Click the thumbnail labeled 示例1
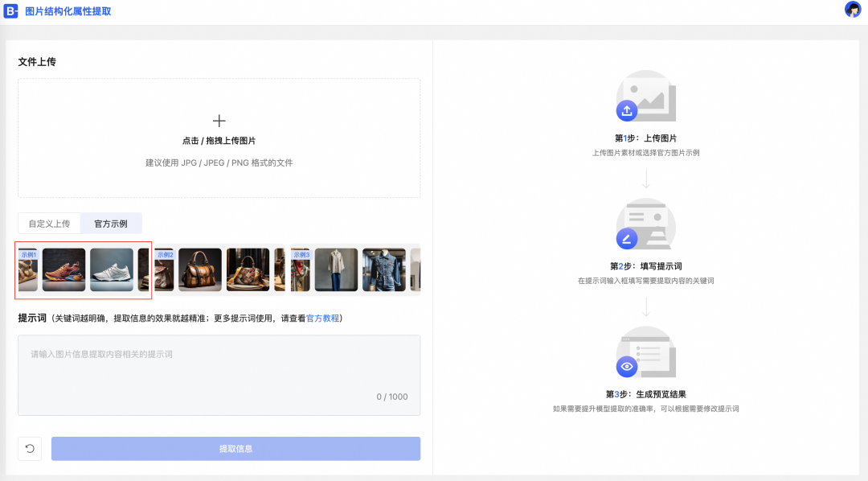Image resolution: width=868 pixels, height=481 pixels. coord(27,270)
